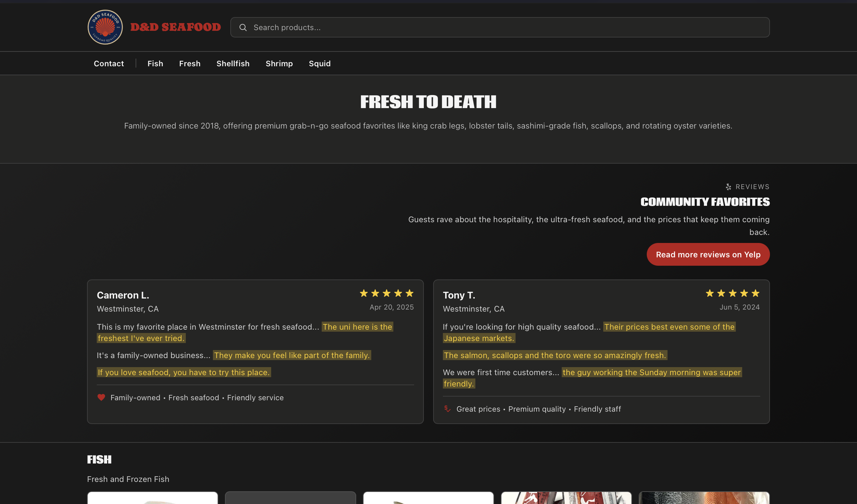Open the first fish product thumbnail

[152, 498]
